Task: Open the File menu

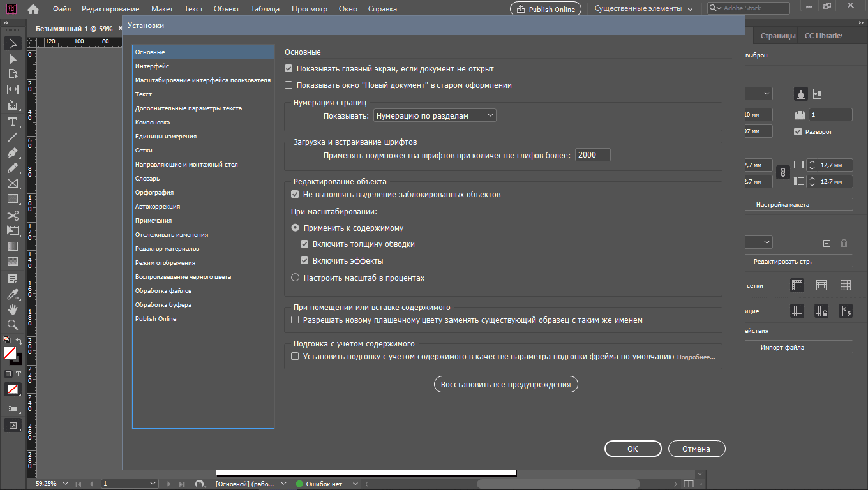Action: 62,9
